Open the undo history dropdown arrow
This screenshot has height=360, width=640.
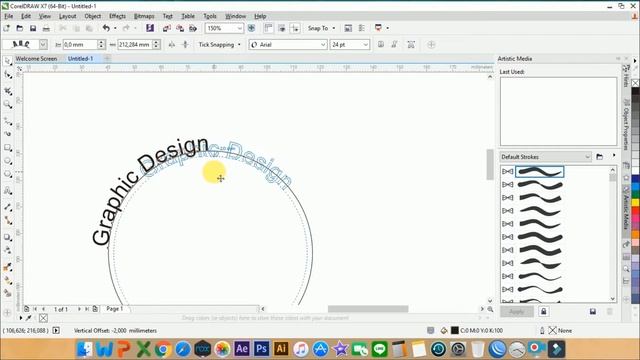click(115, 28)
